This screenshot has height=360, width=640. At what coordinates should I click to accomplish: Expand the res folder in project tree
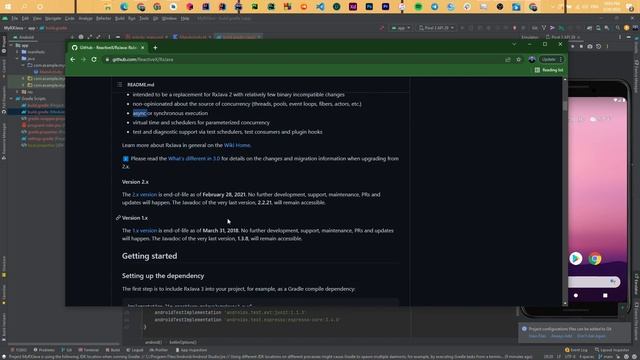(18, 92)
